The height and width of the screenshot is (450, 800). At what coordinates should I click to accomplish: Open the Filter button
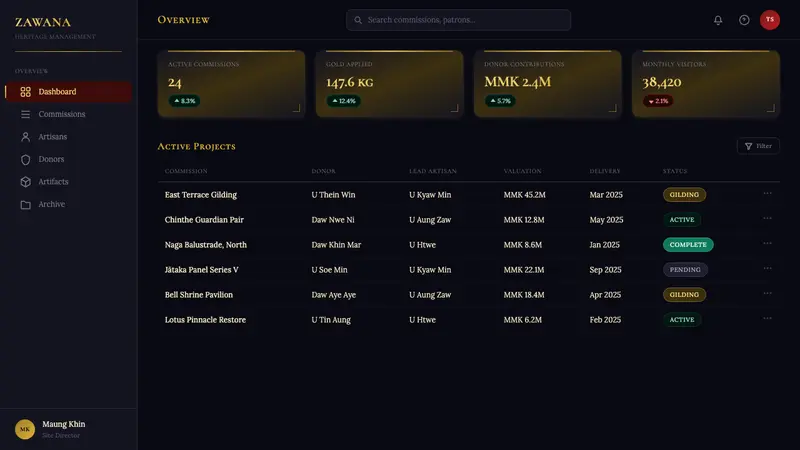758,146
